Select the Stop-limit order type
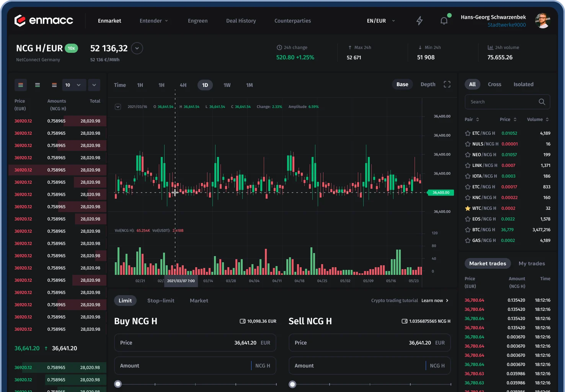The width and height of the screenshot is (565, 392). pos(161,301)
